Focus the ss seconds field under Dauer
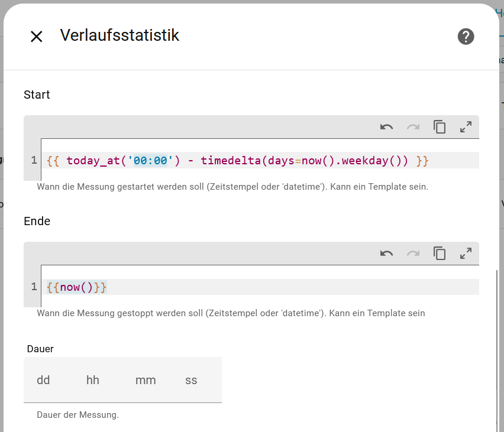The image size is (504, 432). coord(191,380)
